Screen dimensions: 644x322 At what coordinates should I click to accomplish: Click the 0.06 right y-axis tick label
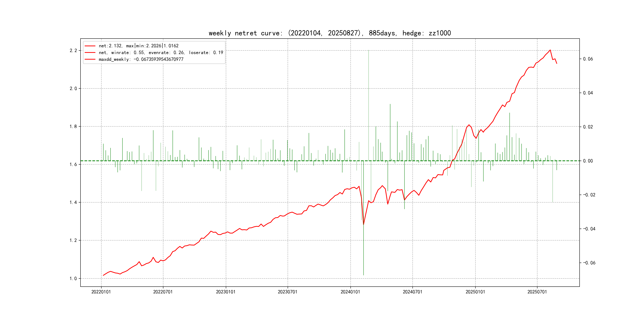pos(588,59)
